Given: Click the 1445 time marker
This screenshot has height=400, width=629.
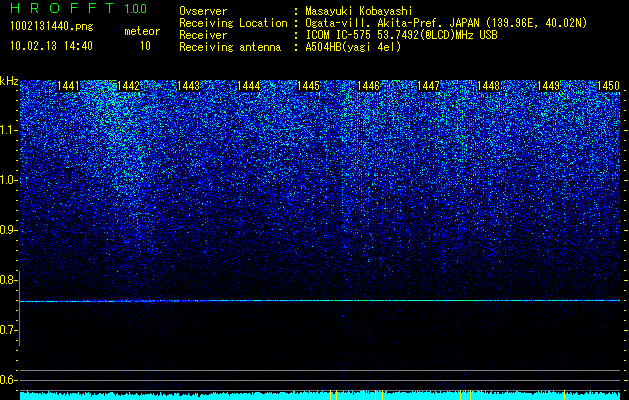Looking at the screenshot, I should [308, 86].
